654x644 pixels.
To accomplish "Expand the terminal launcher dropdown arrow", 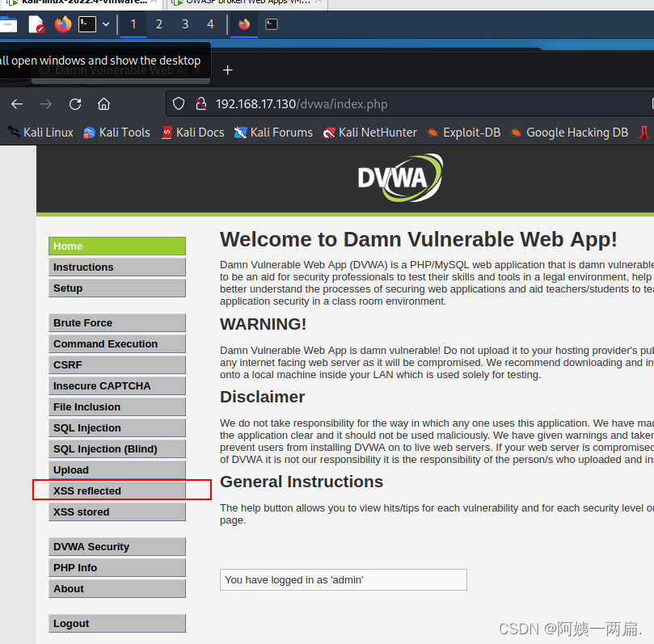I will [x=106, y=24].
